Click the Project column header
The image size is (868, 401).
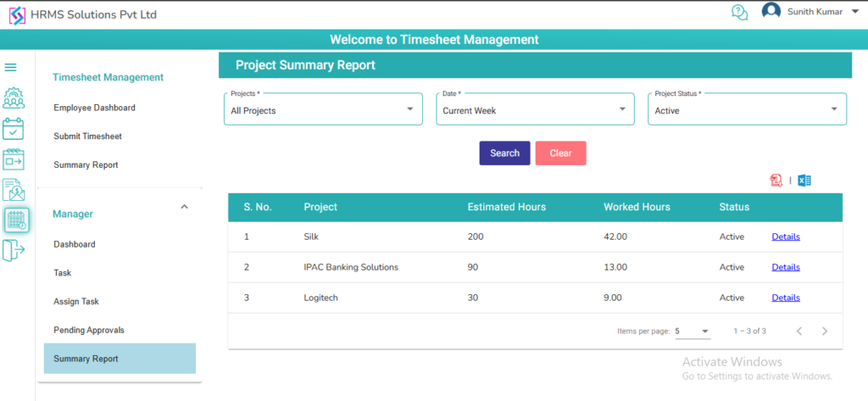click(x=320, y=207)
